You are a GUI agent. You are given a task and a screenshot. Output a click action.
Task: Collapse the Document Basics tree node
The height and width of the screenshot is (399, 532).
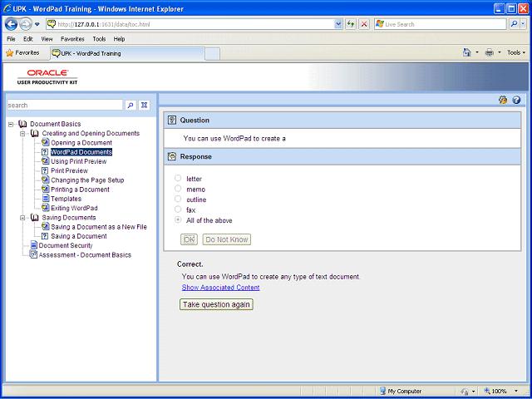pos(11,124)
